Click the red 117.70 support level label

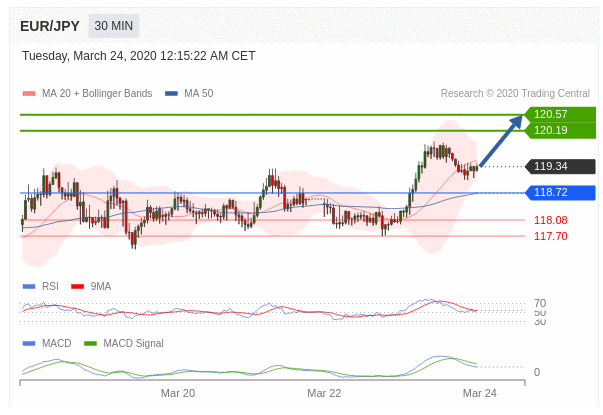(550, 236)
